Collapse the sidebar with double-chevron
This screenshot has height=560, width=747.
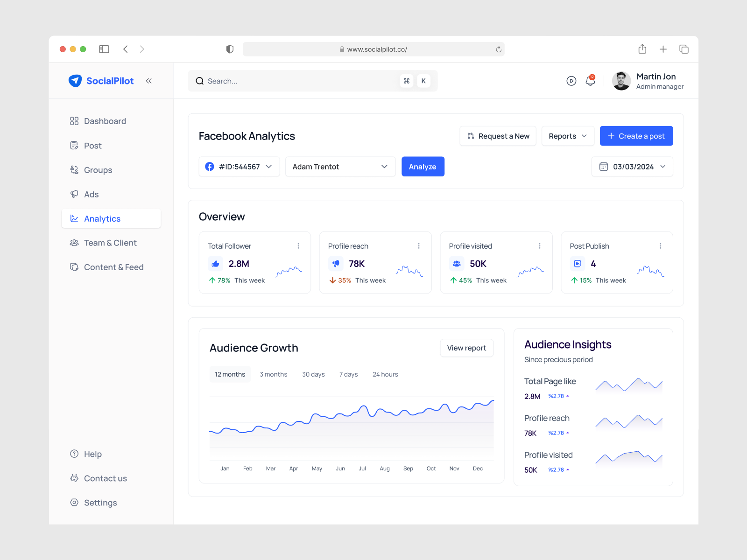[148, 81]
